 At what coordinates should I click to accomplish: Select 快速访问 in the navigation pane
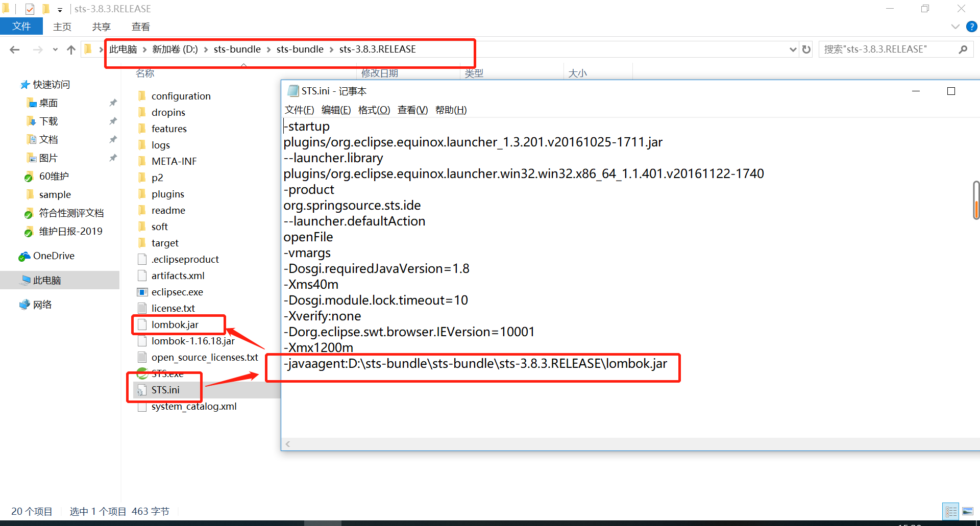51,85
